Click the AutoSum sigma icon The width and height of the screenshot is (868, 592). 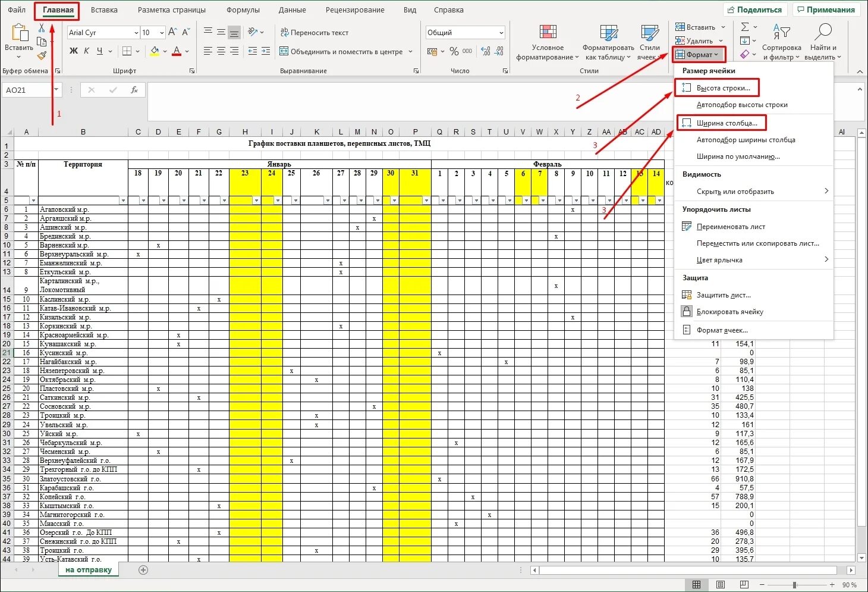(745, 27)
